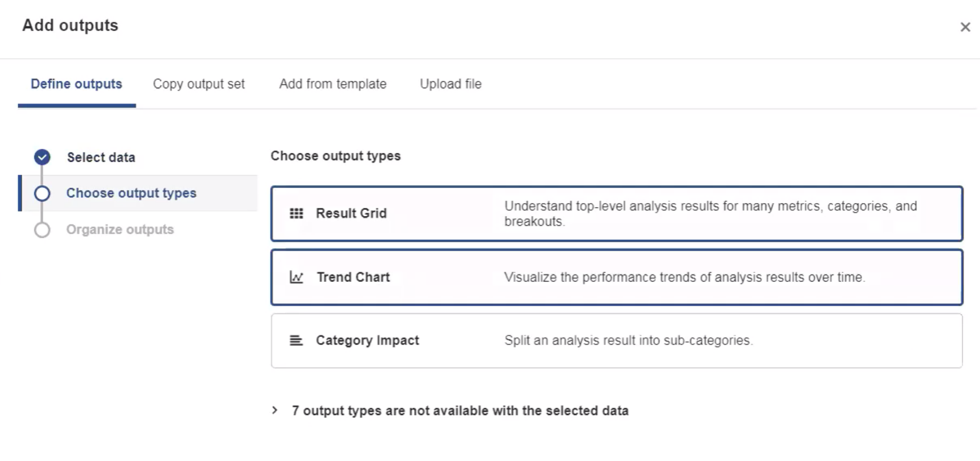980x461 pixels.
Task: Click the completed Select data checkmark icon
Action: pyautogui.click(x=42, y=157)
